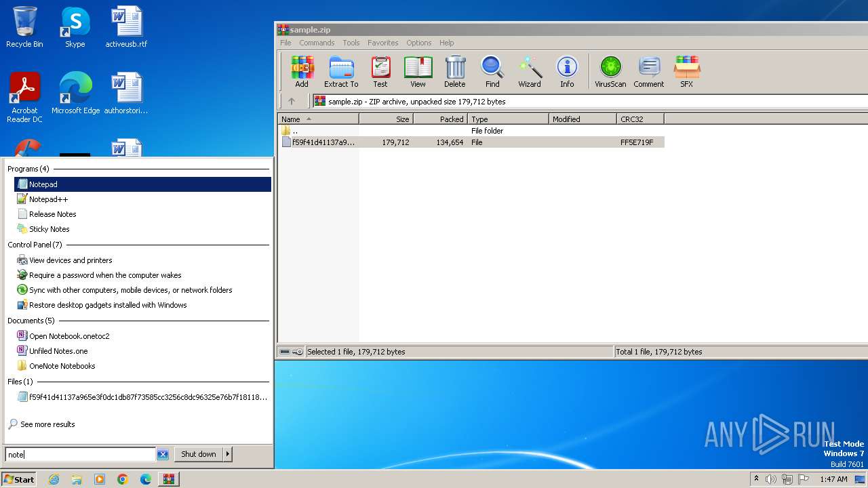This screenshot has width=868, height=488.
Task: Open the Shut down options arrow
Action: 228,454
